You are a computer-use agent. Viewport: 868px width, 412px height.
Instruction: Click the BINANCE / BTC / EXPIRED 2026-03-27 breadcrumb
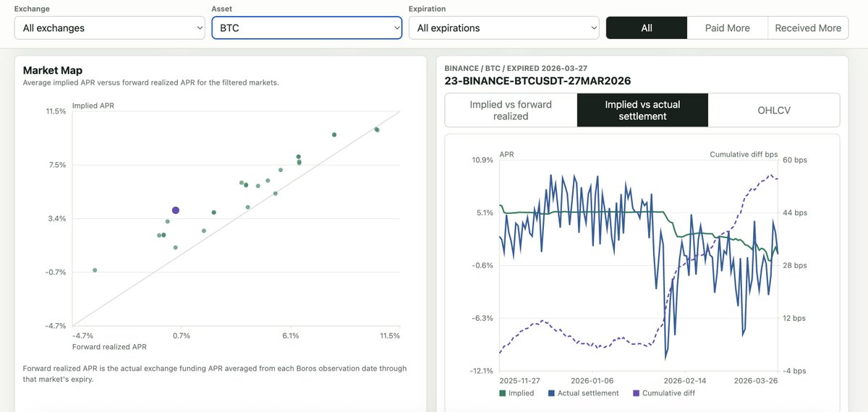click(515, 68)
